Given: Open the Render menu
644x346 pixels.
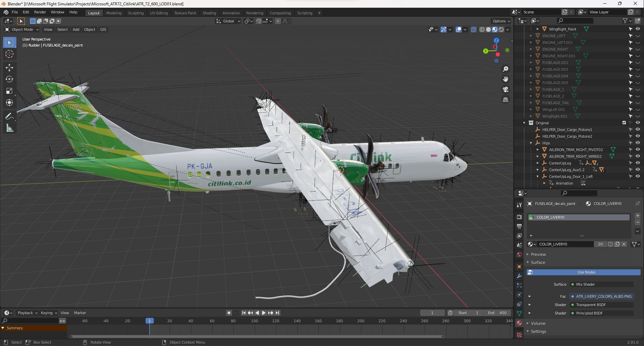Looking at the screenshot, I should click(40, 12).
